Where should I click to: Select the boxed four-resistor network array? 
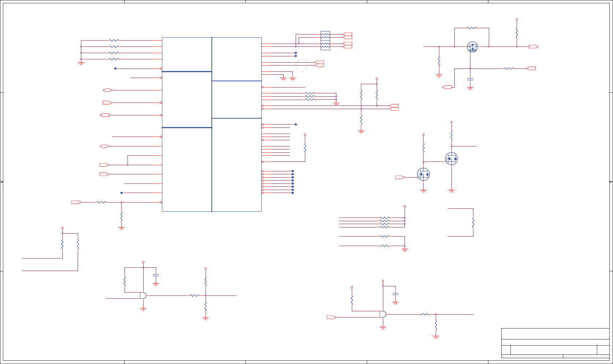pyautogui.click(x=325, y=41)
